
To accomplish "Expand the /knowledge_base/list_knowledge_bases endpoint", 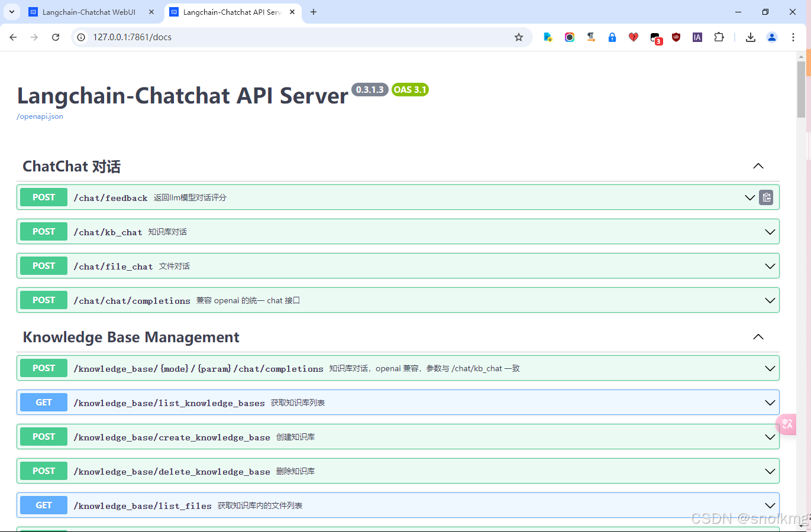I will click(x=770, y=402).
